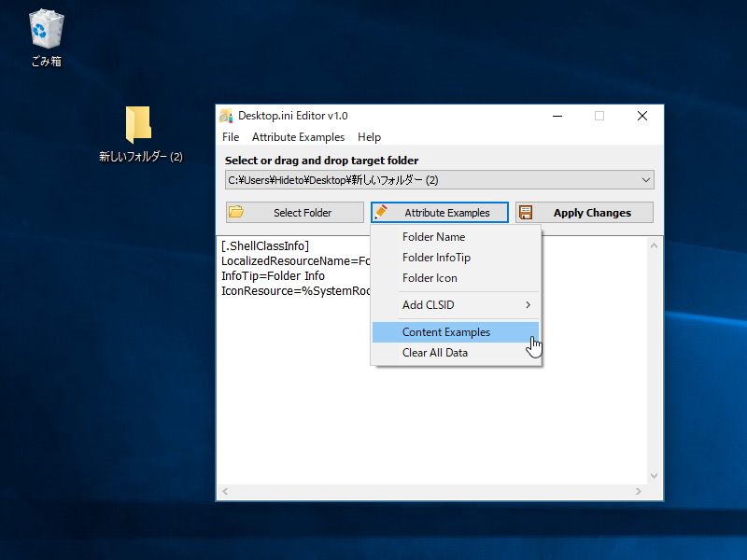Screen dimensions: 747x560
Task: Select Content Examples menu entry
Action: 456,332
